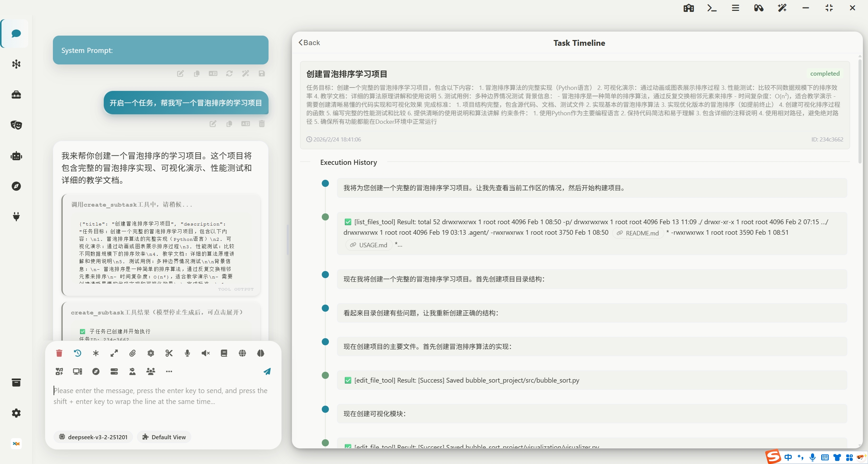Trim conversation context with the scissors icon
Image resolution: width=868 pixels, height=464 pixels.
pyautogui.click(x=169, y=353)
